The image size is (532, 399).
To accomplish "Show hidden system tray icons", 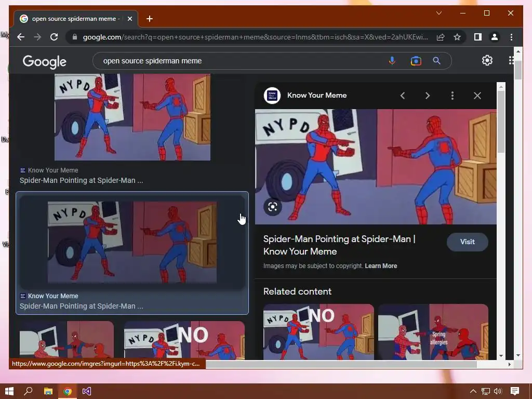I will [473, 391].
